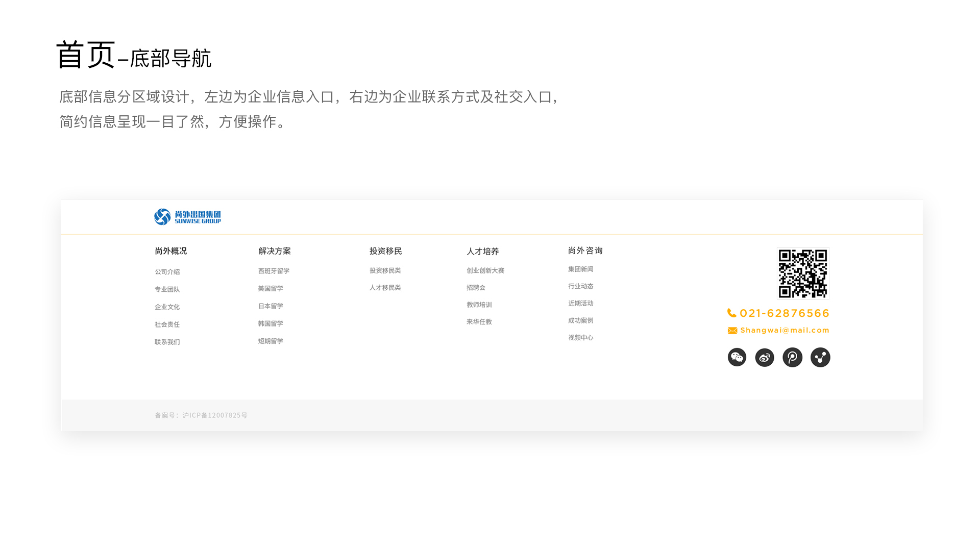The width and height of the screenshot is (980, 551).
Task: Open the 投资移民 footer heading
Action: (x=386, y=251)
